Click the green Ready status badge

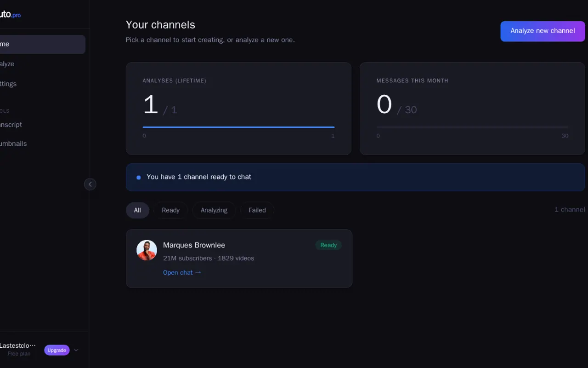coord(328,245)
